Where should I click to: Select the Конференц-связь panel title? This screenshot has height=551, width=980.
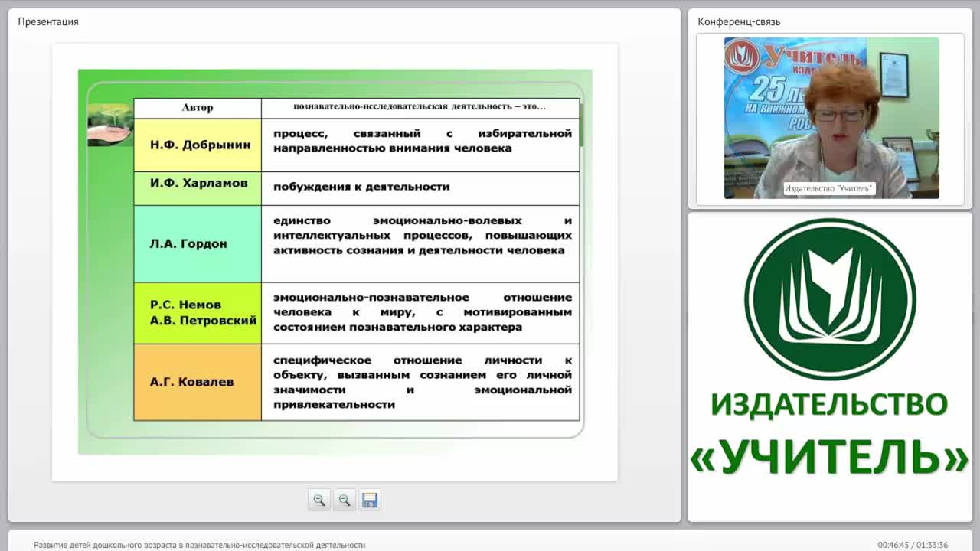click(x=739, y=21)
